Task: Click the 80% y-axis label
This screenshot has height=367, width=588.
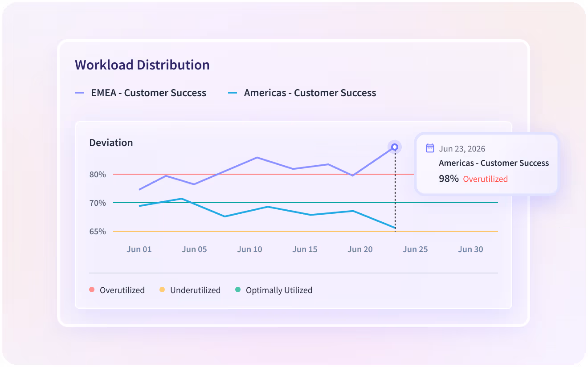Action: point(98,174)
